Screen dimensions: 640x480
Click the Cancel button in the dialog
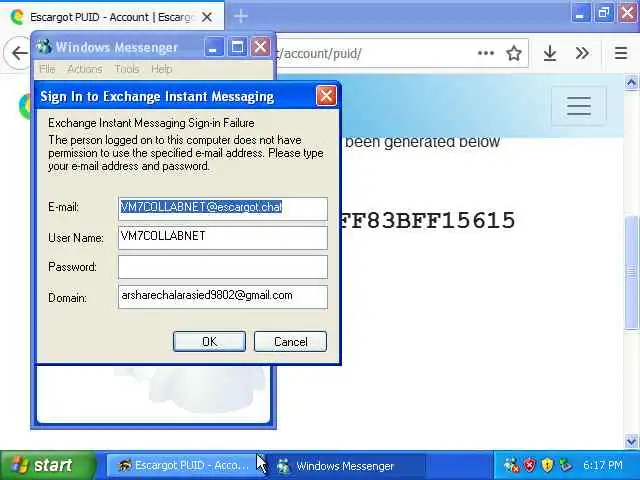click(290, 341)
